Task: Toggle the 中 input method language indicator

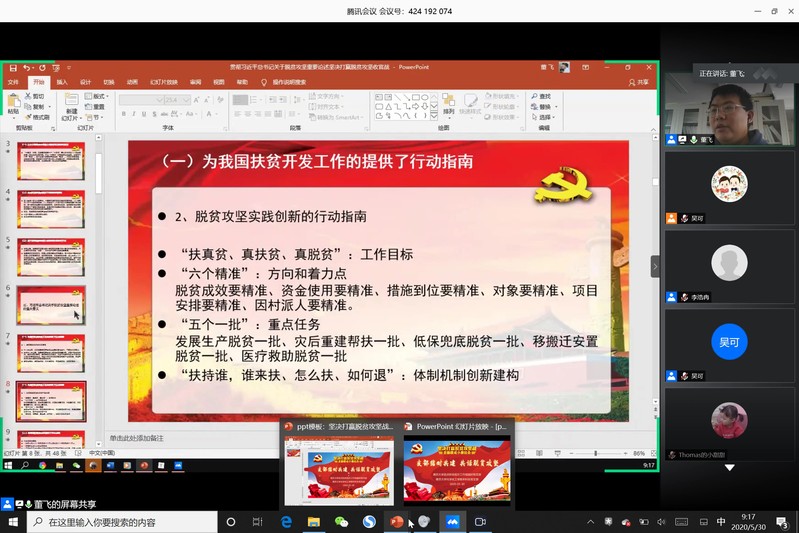Action: click(x=721, y=522)
